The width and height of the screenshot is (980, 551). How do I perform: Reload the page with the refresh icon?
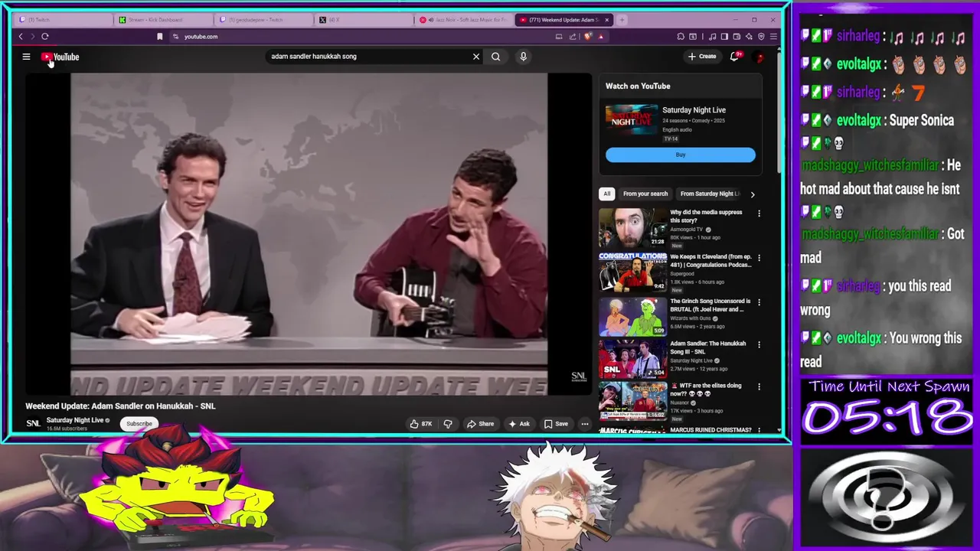(45, 37)
